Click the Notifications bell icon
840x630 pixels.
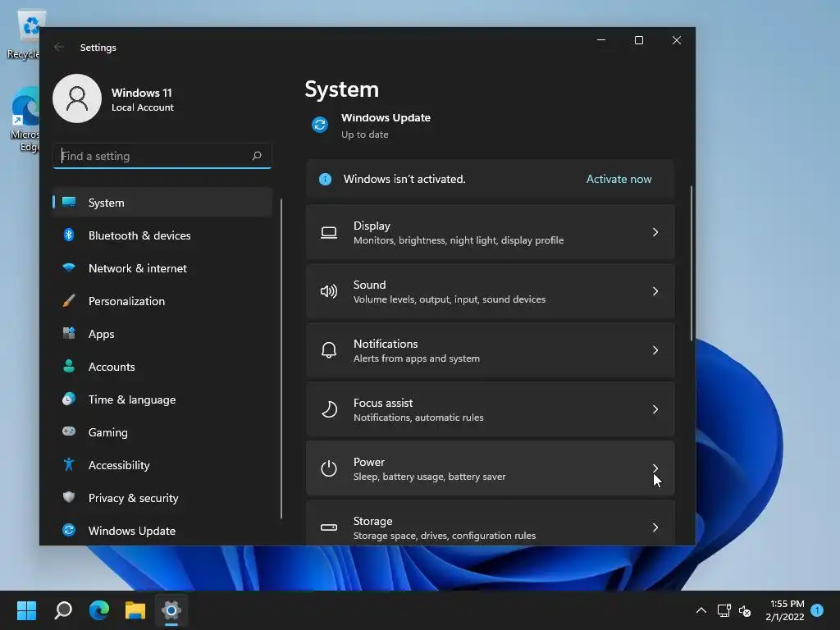[329, 350]
